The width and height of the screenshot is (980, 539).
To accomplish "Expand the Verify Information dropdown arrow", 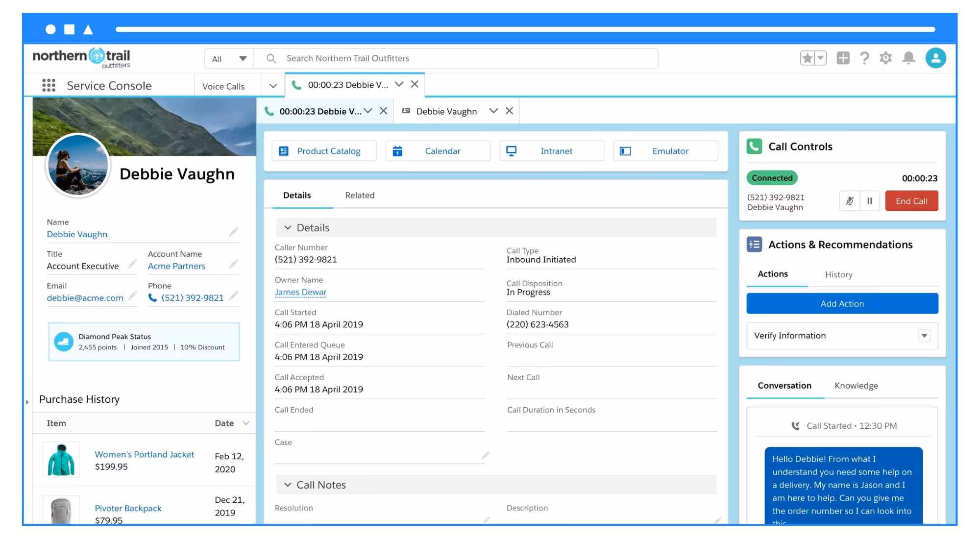I will (x=924, y=336).
